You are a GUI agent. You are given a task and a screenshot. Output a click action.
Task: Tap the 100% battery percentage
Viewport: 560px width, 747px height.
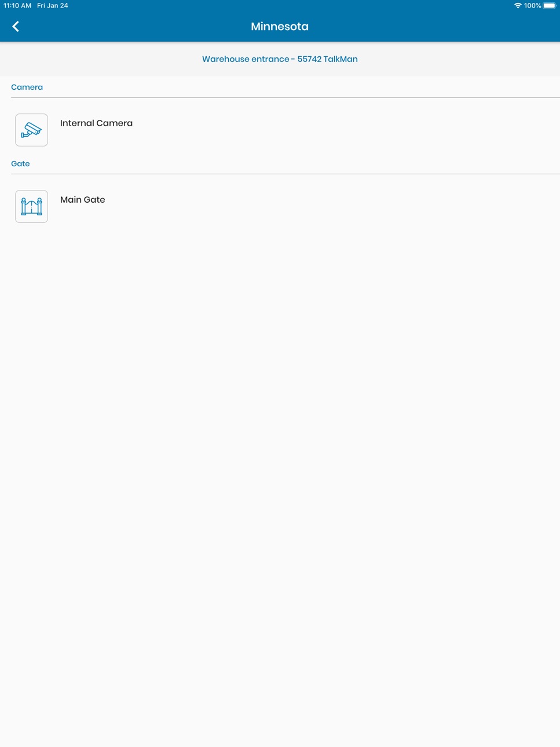coord(532,6)
